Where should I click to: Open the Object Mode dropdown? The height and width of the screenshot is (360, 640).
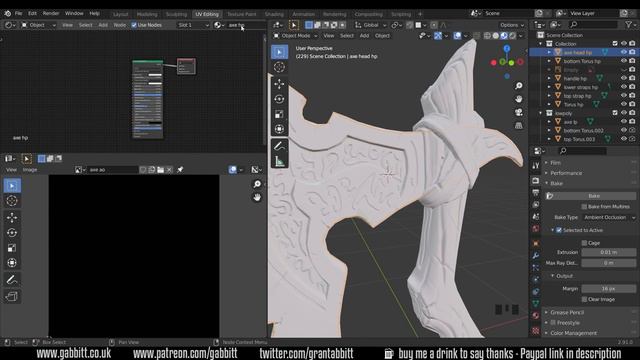click(295, 36)
